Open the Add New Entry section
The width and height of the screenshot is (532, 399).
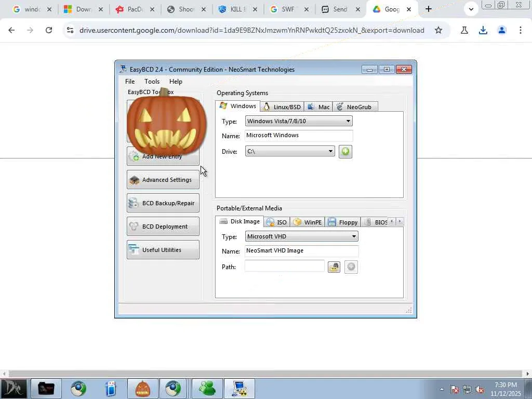[163, 156]
